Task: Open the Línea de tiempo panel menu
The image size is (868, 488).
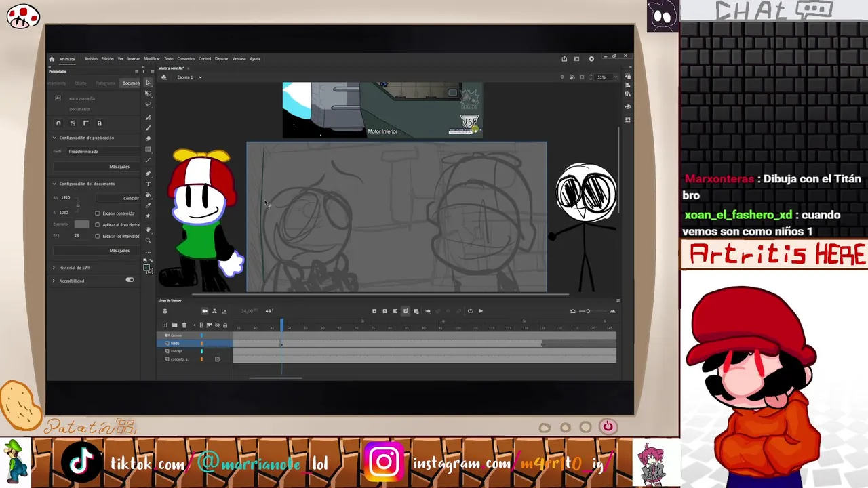Action: point(618,300)
